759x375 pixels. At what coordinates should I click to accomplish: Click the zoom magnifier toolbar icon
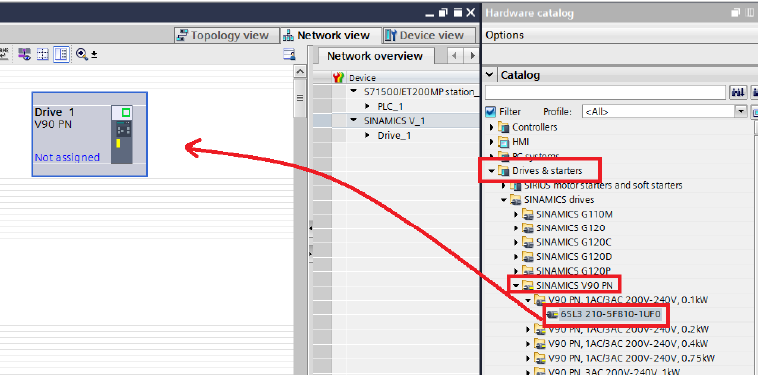(x=81, y=54)
